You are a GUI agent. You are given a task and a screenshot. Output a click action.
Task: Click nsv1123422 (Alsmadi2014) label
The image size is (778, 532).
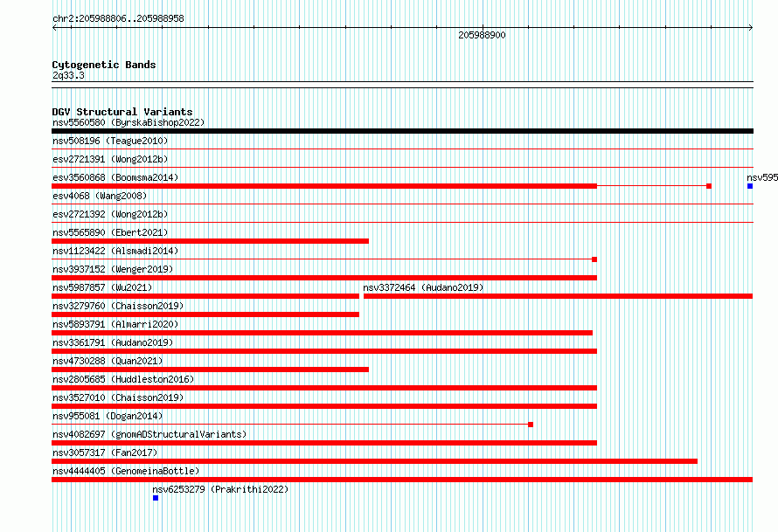pos(115,251)
